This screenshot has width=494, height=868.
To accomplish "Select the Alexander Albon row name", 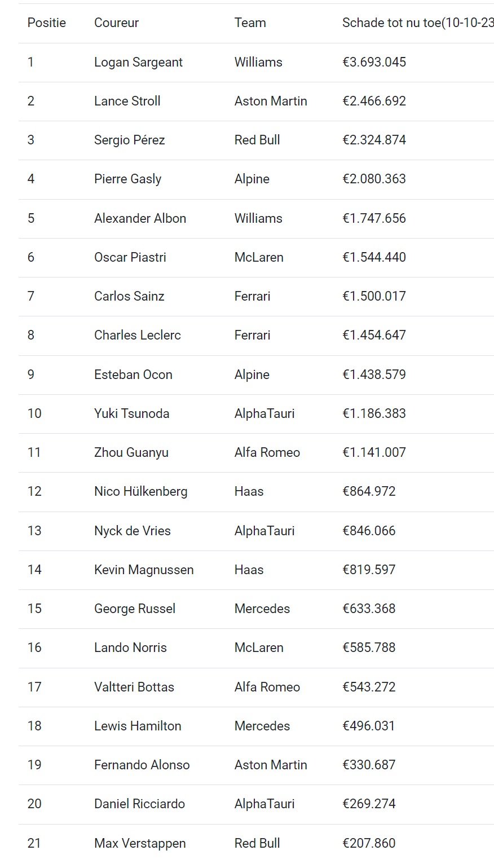I will (140, 218).
